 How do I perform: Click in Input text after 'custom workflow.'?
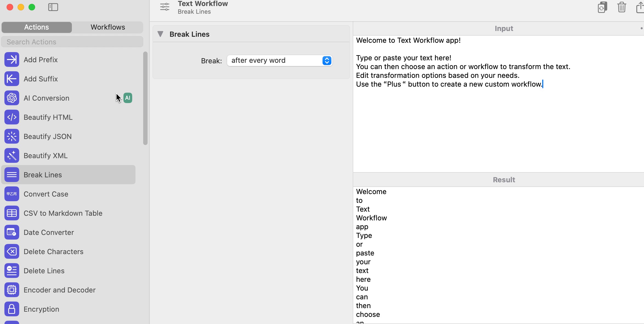[543, 84]
